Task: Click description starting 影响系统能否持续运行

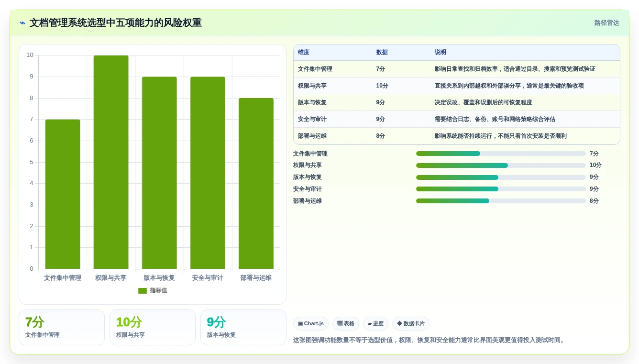Action: click(500, 136)
